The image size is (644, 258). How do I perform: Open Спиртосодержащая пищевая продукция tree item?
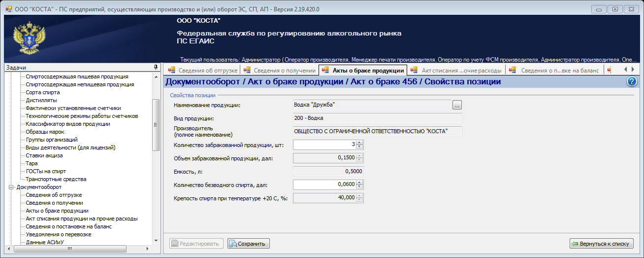tap(77, 77)
